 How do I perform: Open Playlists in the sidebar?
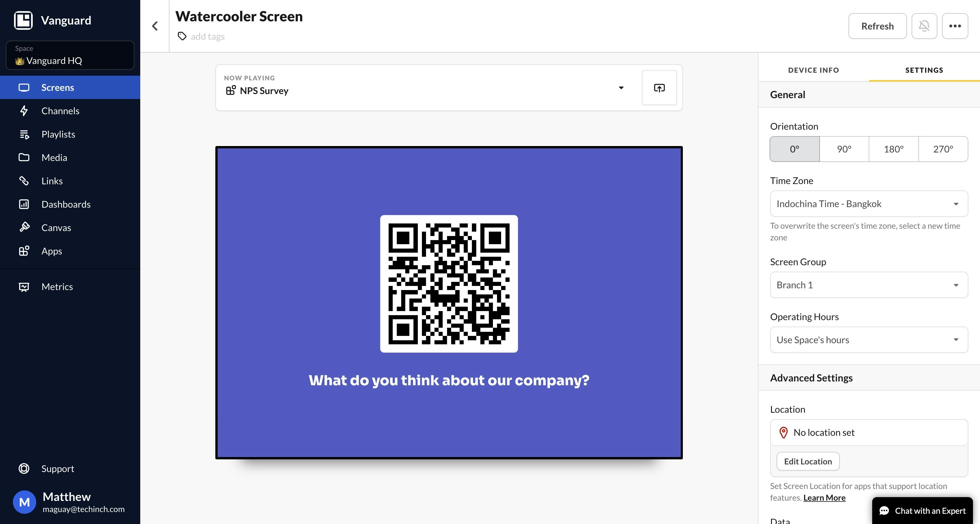point(58,134)
